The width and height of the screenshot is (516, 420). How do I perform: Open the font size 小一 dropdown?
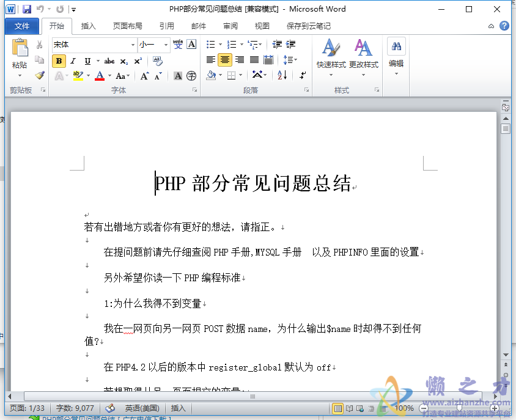166,45
